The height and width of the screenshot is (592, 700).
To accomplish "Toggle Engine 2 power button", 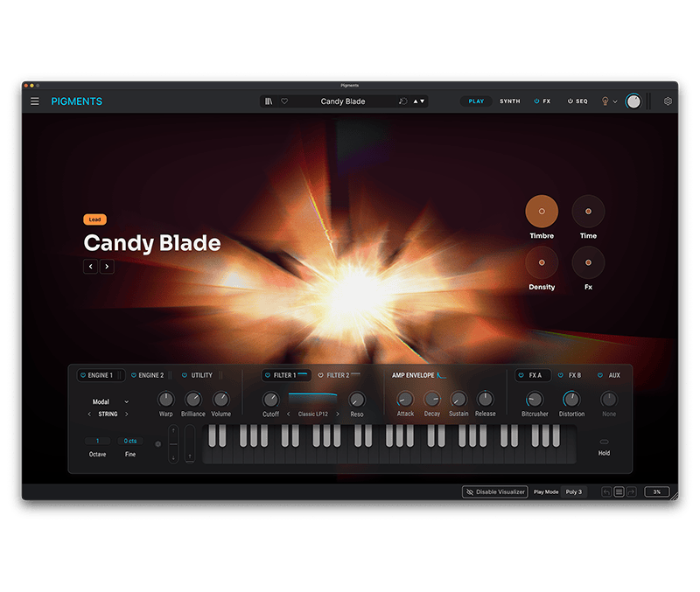I will pyautogui.click(x=134, y=375).
